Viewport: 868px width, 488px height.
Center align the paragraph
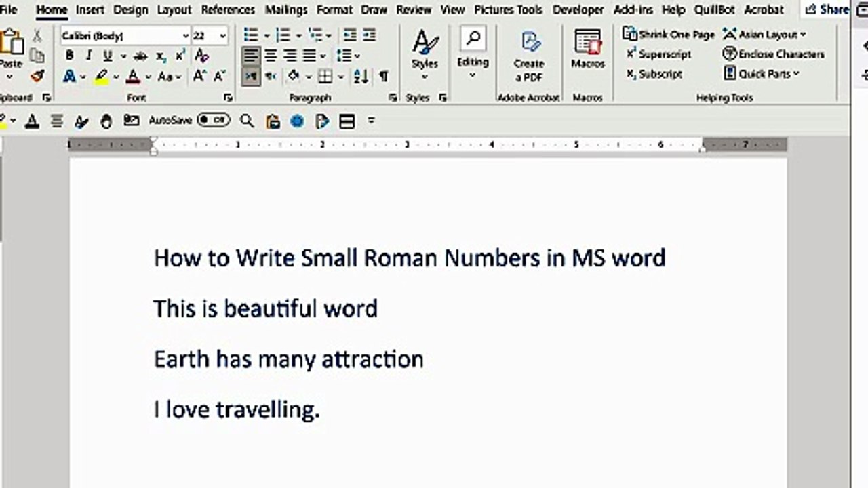click(271, 56)
